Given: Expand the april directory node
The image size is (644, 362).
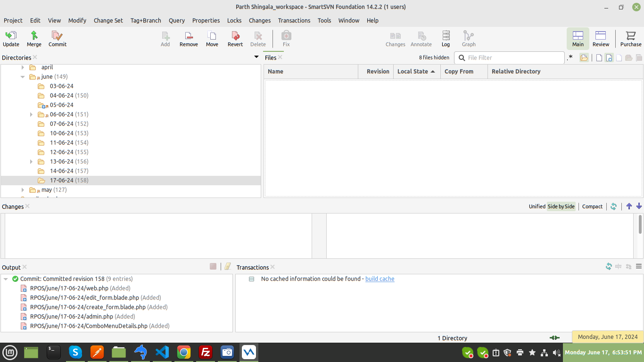Looking at the screenshot, I should 23,67.
